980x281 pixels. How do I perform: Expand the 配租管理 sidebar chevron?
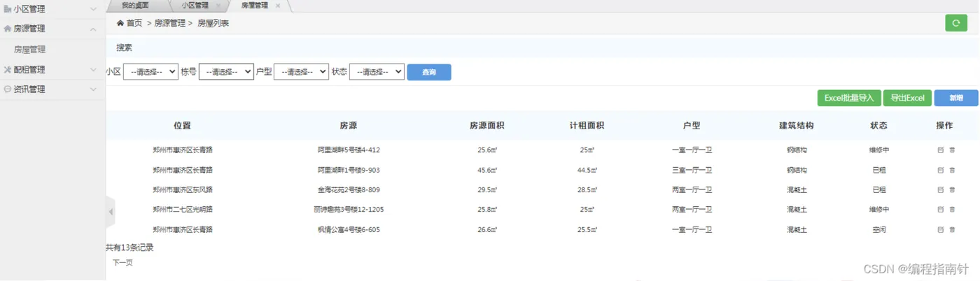[x=94, y=70]
